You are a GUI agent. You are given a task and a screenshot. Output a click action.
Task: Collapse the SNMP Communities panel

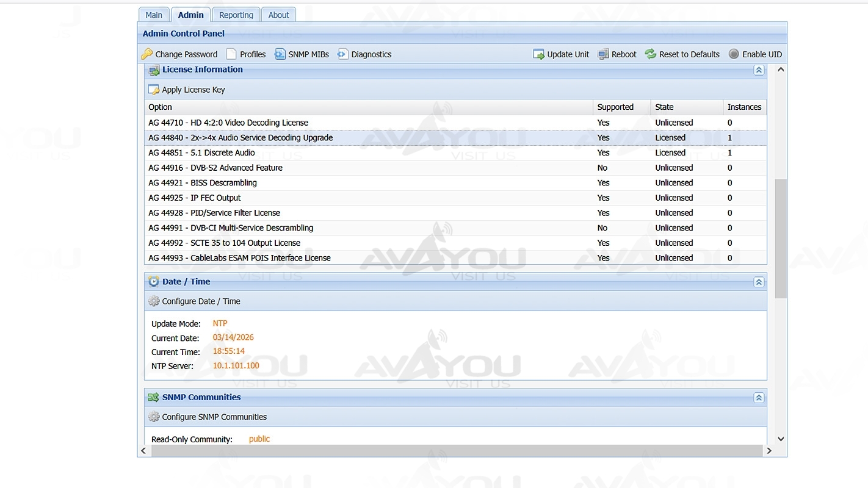pos(759,398)
